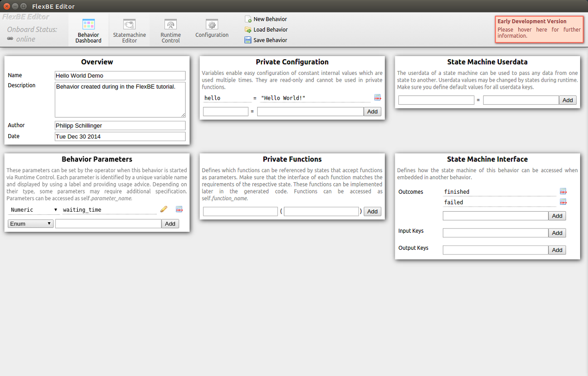Add the new outcome
This screenshot has width=588, height=376.
557,216
